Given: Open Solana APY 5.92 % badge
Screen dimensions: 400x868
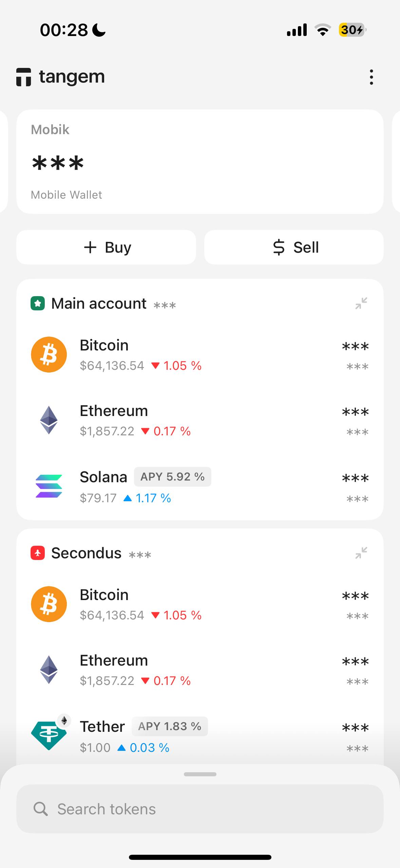Looking at the screenshot, I should click(172, 477).
